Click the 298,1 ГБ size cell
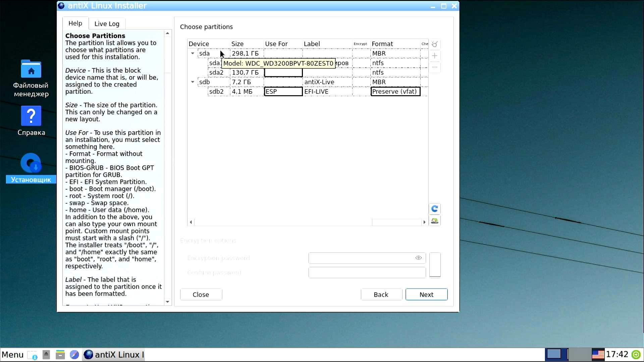644x362 pixels. click(x=247, y=53)
